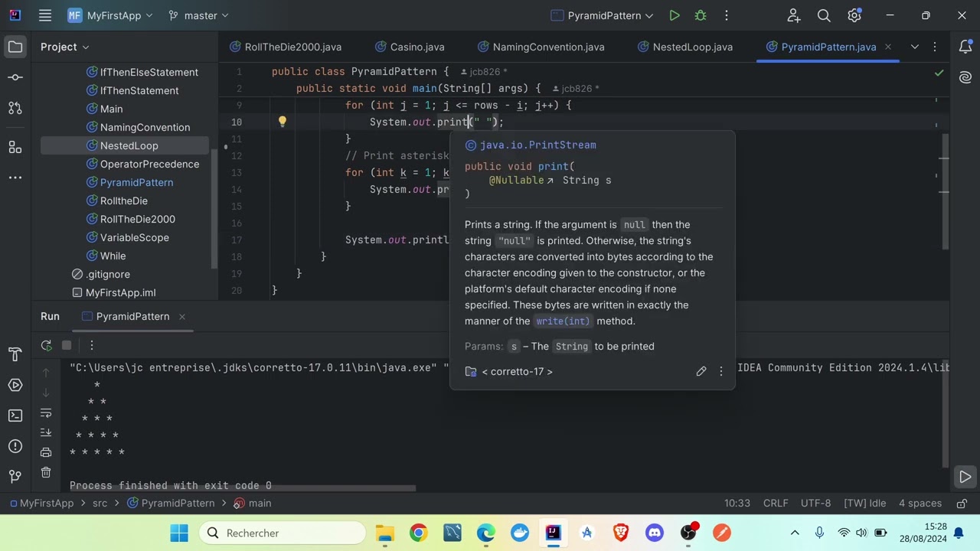The height and width of the screenshot is (551, 980).
Task: Click the lightbulb intention action icon
Action: pyautogui.click(x=283, y=121)
